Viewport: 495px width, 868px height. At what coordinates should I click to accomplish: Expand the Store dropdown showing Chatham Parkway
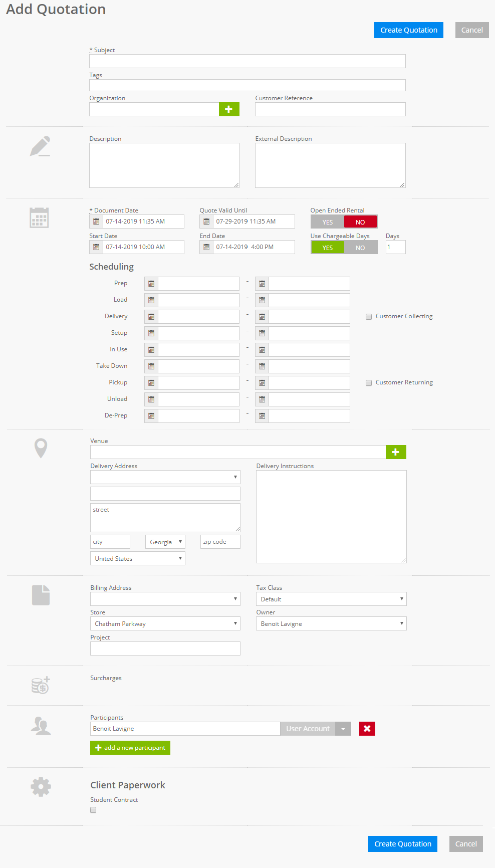[x=165, y=623]
